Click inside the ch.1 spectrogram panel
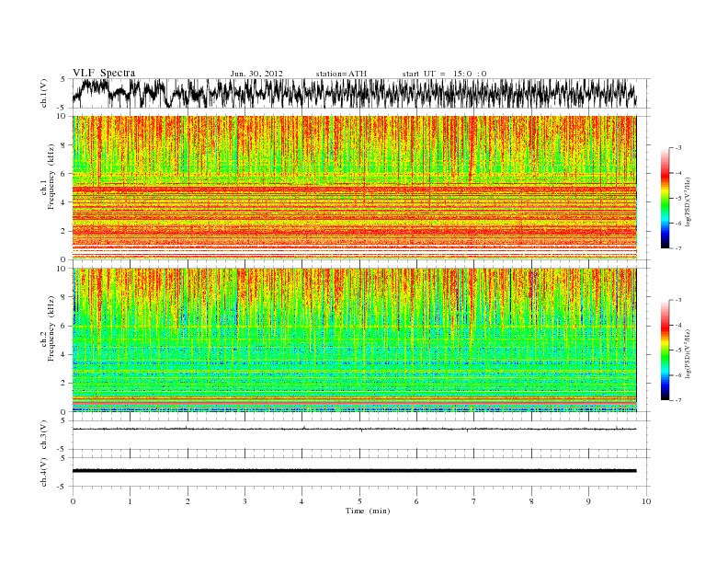The image size is (728, 563). (x=355, y=188)
